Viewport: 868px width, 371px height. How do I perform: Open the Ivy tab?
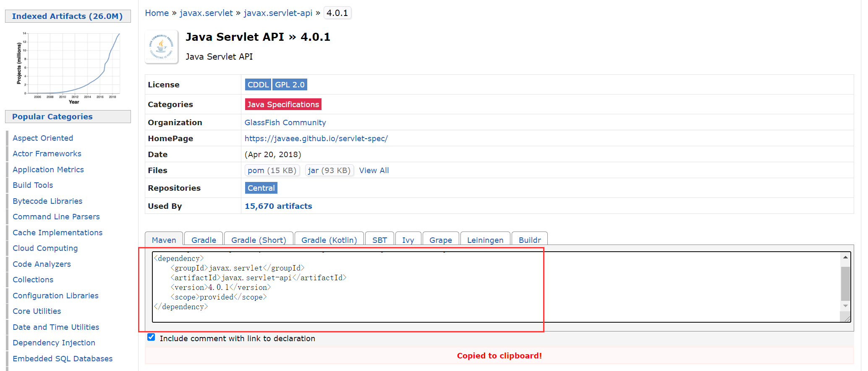(x=408, y=239)
